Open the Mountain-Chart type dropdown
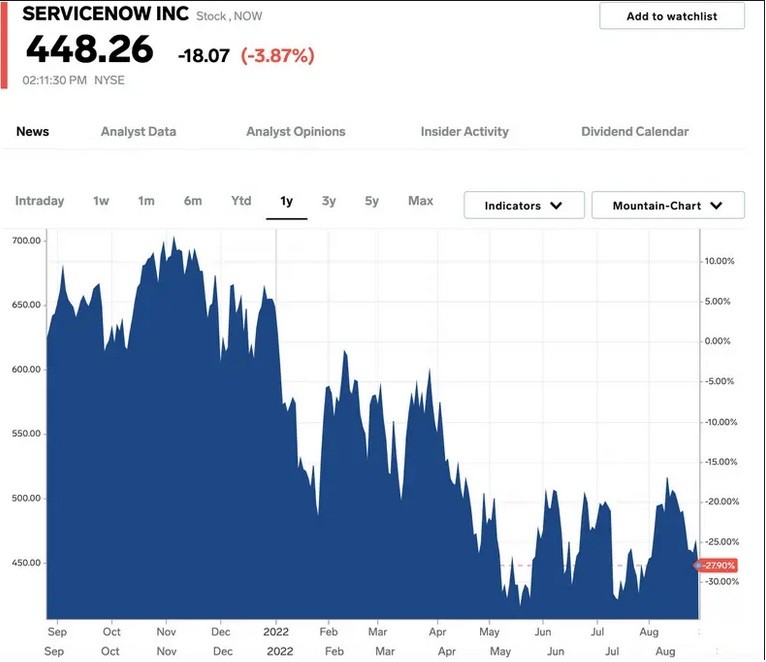Image resolution: width=766 pixels, height=662 pixels. point(668,205)
